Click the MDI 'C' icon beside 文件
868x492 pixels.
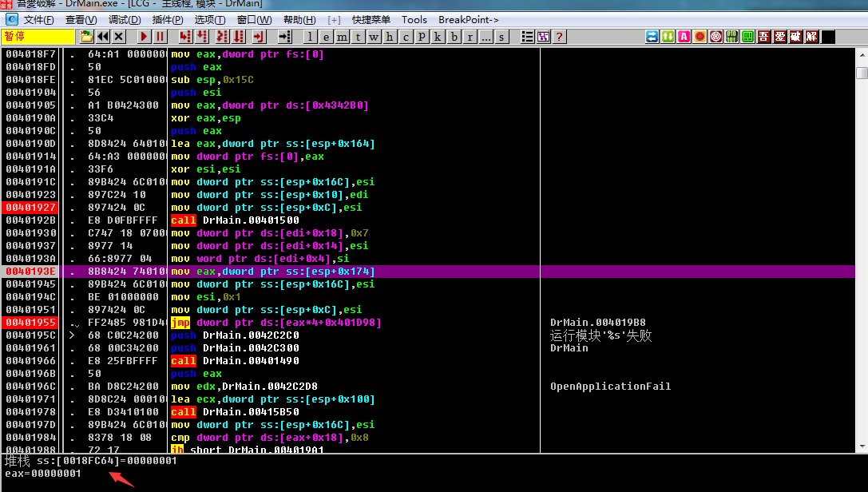pos(12,19)
